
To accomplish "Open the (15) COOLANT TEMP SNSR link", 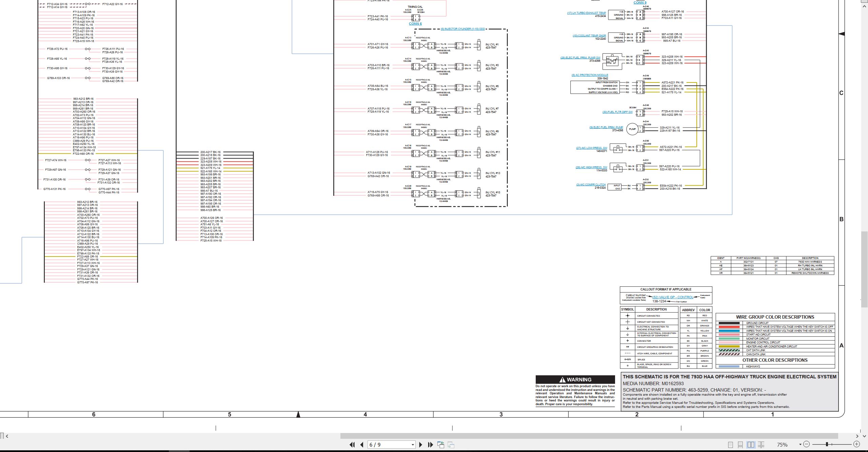I will pyautogui.click(x=589, y=36).
